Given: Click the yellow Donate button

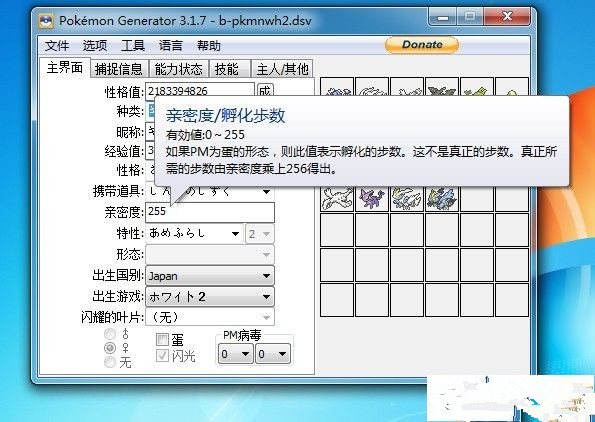Looking at the screenshot, I should pos(422,45).
